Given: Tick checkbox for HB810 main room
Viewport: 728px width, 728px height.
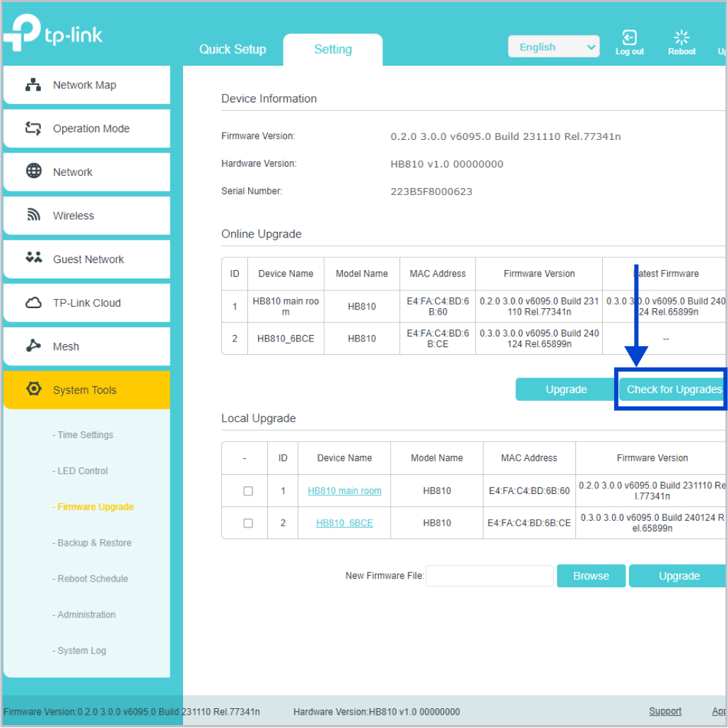Looking at the screenshot, I should (x=248, y=491).
